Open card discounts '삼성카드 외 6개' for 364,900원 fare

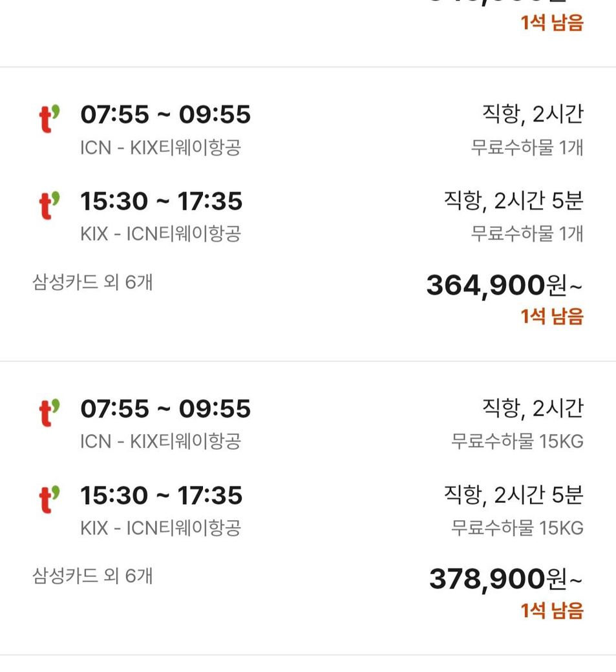coord(92,282)
